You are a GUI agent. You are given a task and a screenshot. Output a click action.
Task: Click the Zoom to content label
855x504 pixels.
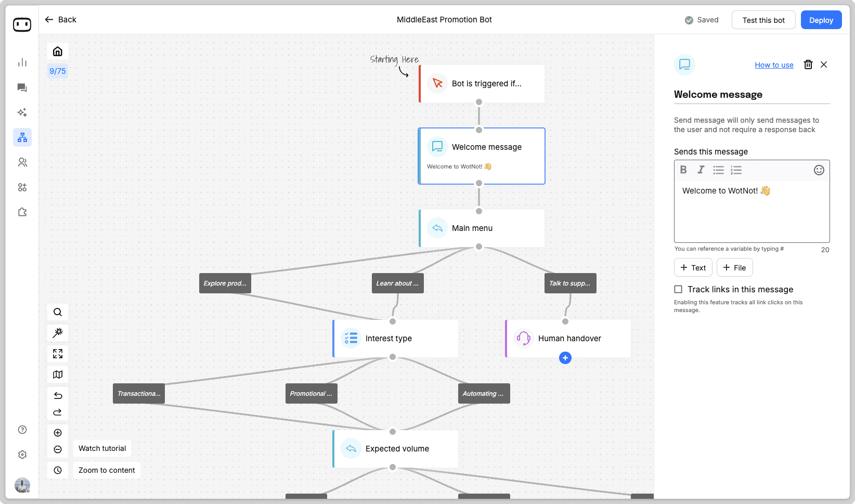(107, 470)
